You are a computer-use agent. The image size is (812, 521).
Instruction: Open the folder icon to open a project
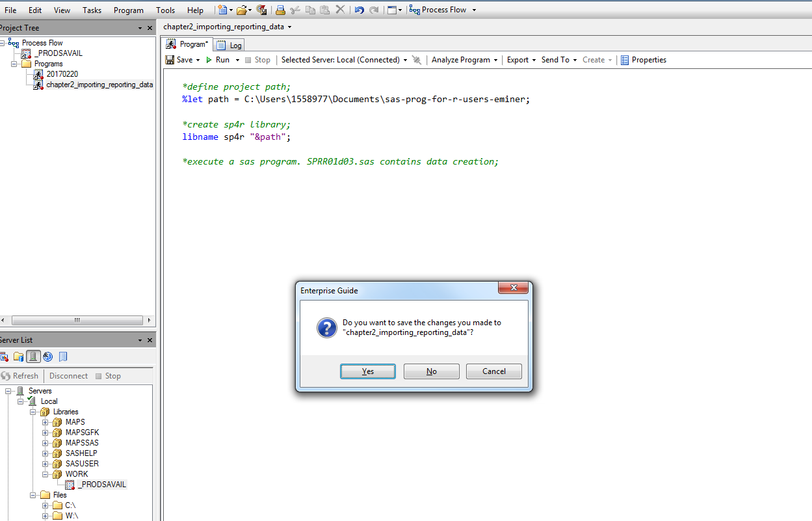242,10
